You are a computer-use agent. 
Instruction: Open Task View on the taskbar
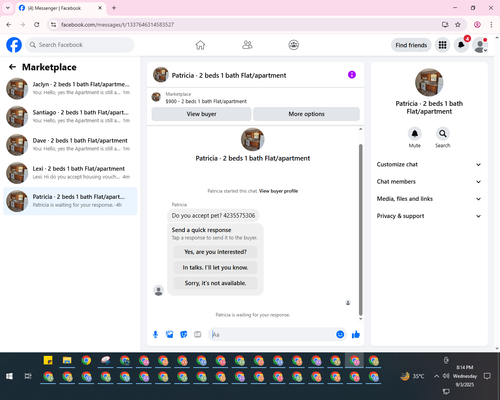point(28,376)
